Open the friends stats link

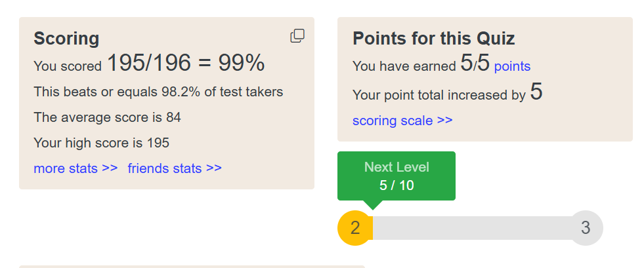(x=175, y=168)
